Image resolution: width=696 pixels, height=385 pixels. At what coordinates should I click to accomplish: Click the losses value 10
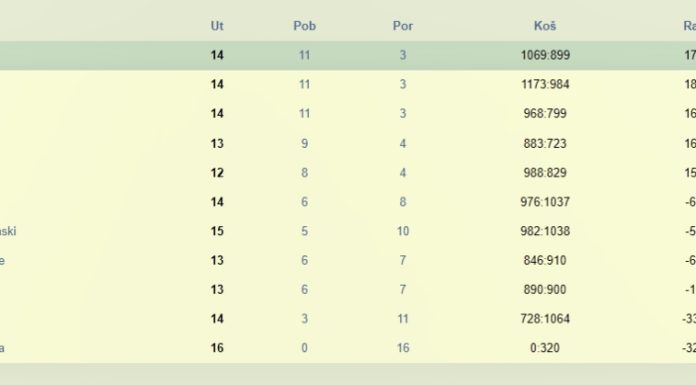tap(403, 231)
